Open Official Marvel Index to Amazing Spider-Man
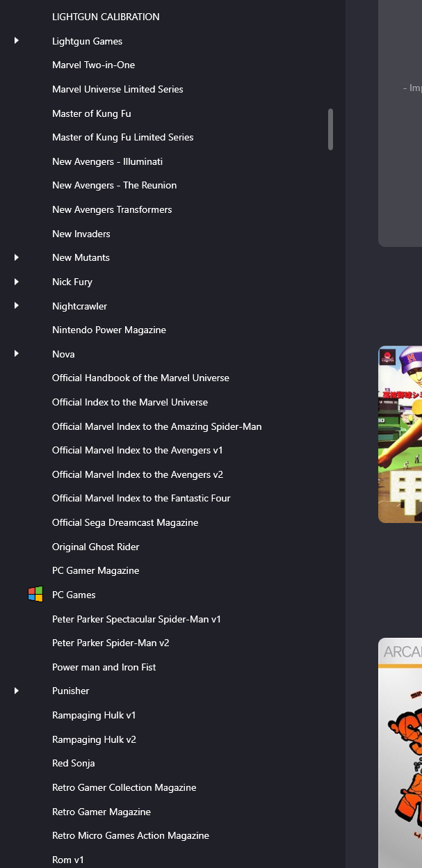422x868 pixels. tap(156, 426)
